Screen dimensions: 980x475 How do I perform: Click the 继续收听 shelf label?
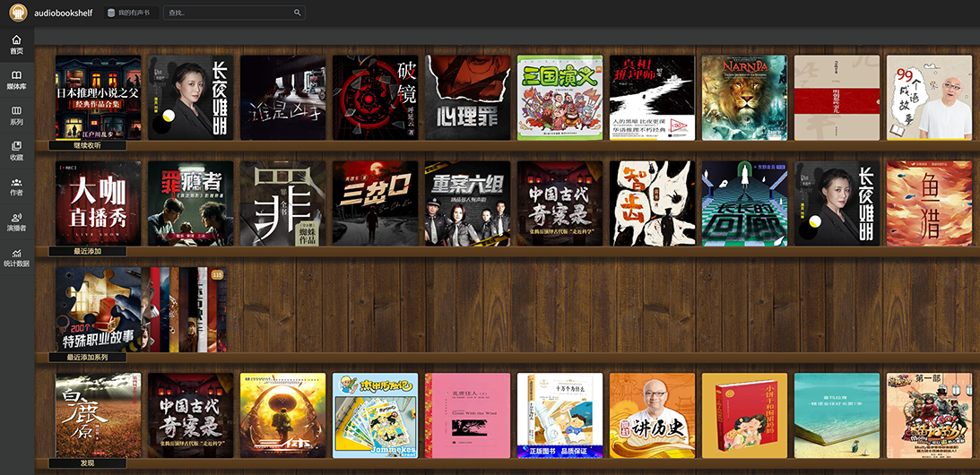88,145
